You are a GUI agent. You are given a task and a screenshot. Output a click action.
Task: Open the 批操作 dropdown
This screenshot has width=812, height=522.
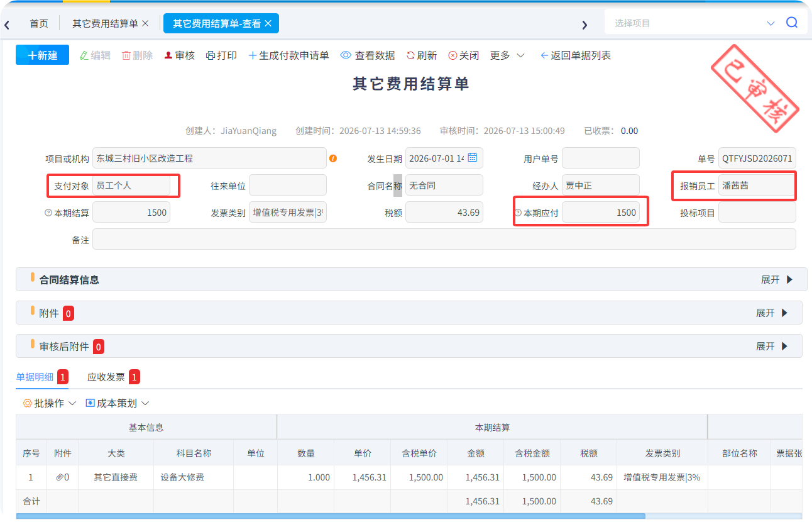(x=49, y=403)
